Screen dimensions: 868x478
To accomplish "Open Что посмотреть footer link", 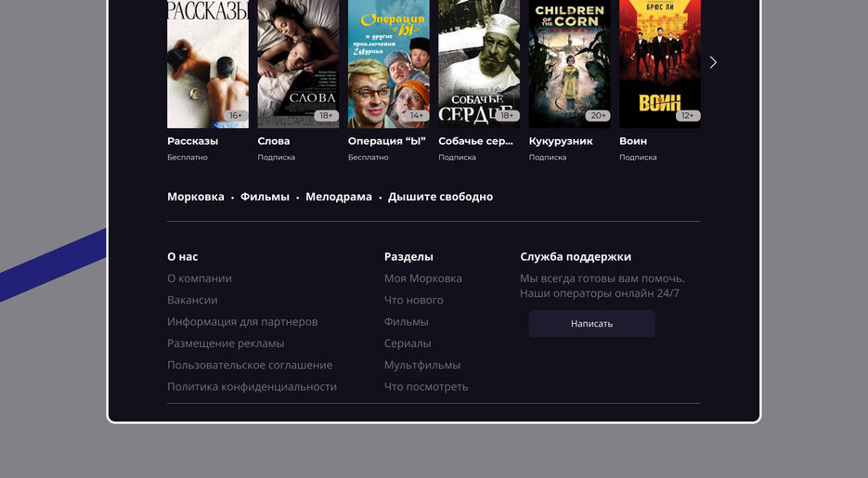I will [x=426, y=387].
